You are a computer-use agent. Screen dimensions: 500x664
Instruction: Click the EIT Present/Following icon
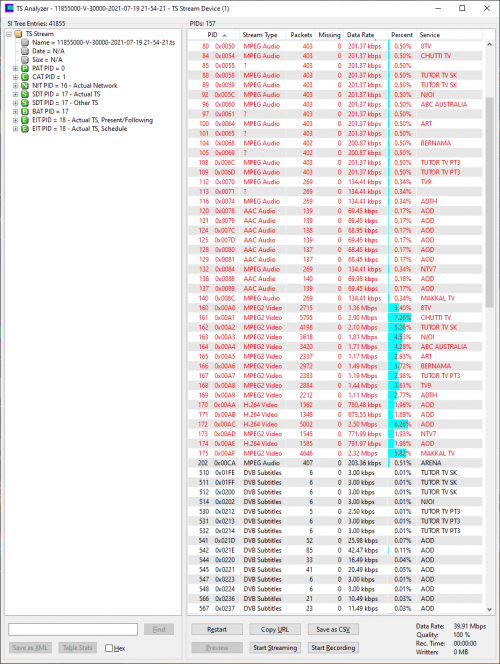click(25, 120)
